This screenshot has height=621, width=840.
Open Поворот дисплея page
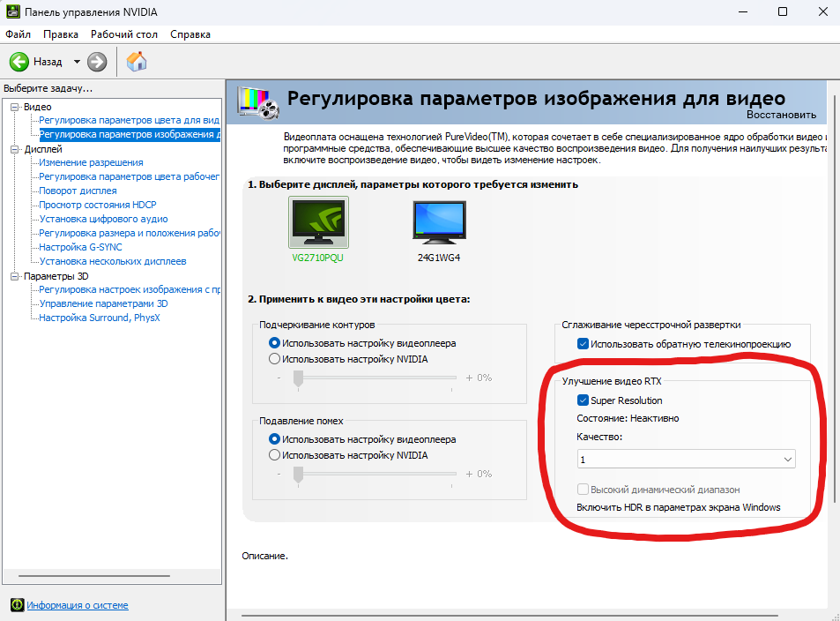78,191
